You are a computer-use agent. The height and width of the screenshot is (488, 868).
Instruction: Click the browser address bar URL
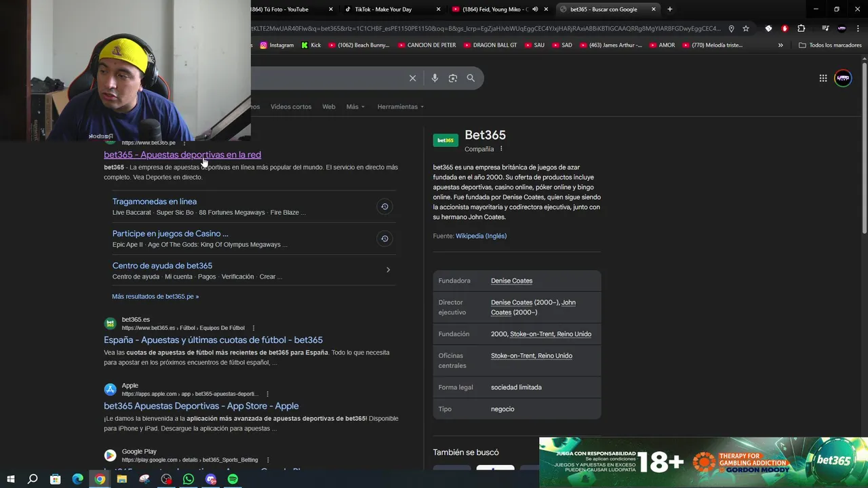(x=486, y=28)
